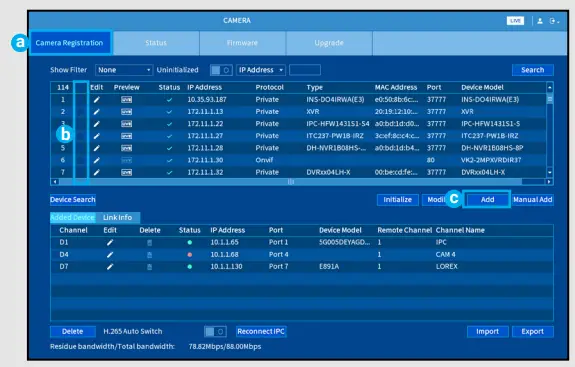Click the Initialize button
Image resolution: width=575 pixels, height=367 pixels.
pyautogui.click(x=398, y=199)
